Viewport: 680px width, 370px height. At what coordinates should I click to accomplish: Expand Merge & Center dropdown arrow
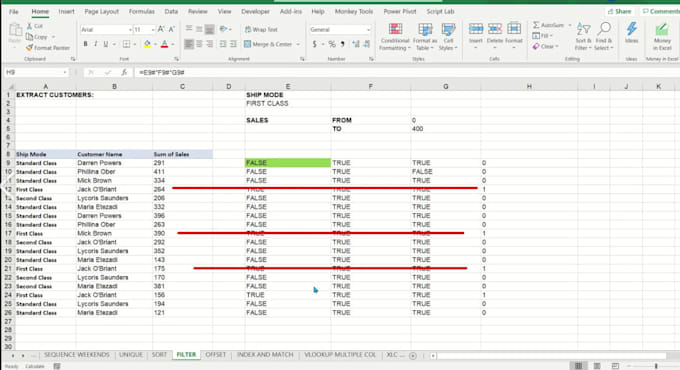point(298,44)
